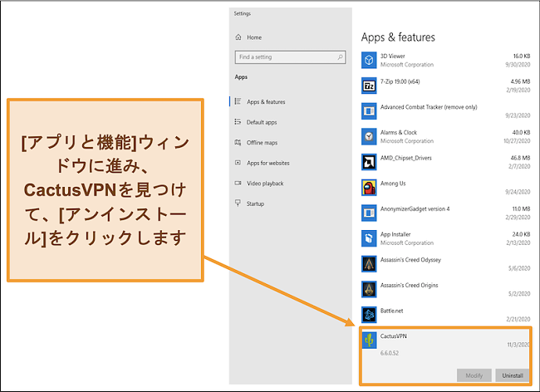Select the Alarms & Clock entry

click(x=399, y=133)
